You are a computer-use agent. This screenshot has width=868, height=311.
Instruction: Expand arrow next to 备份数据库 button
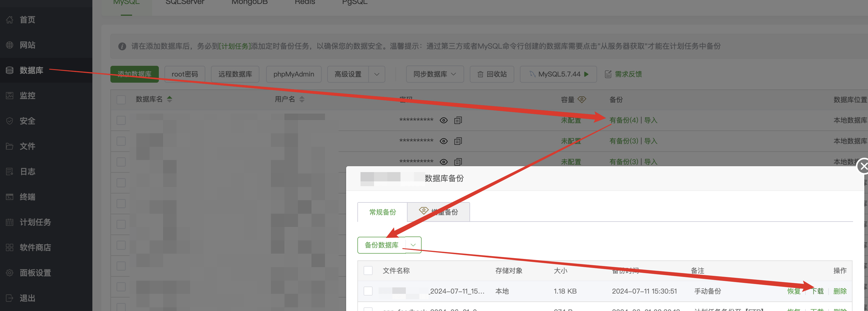point(413,245)
